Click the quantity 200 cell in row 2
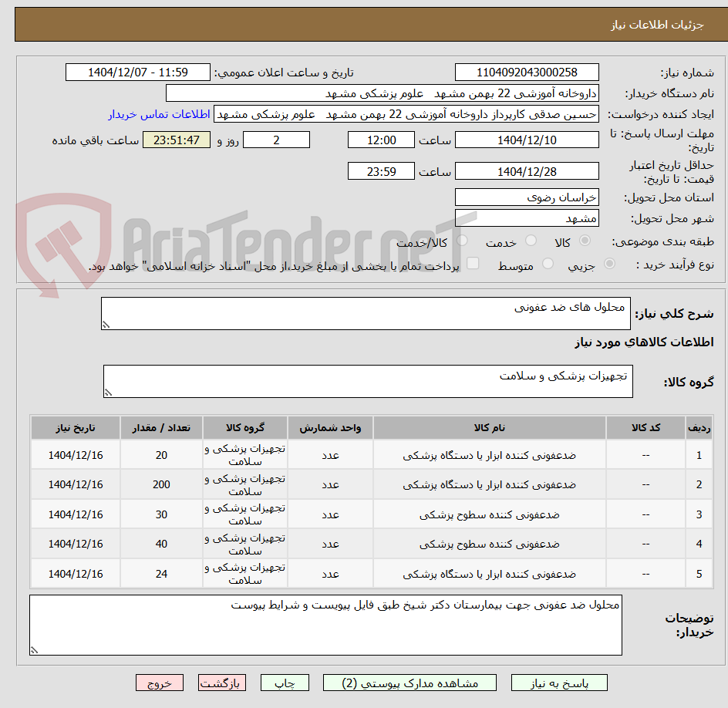The width and height of the screenshot is (728, 708). (161, 484)
